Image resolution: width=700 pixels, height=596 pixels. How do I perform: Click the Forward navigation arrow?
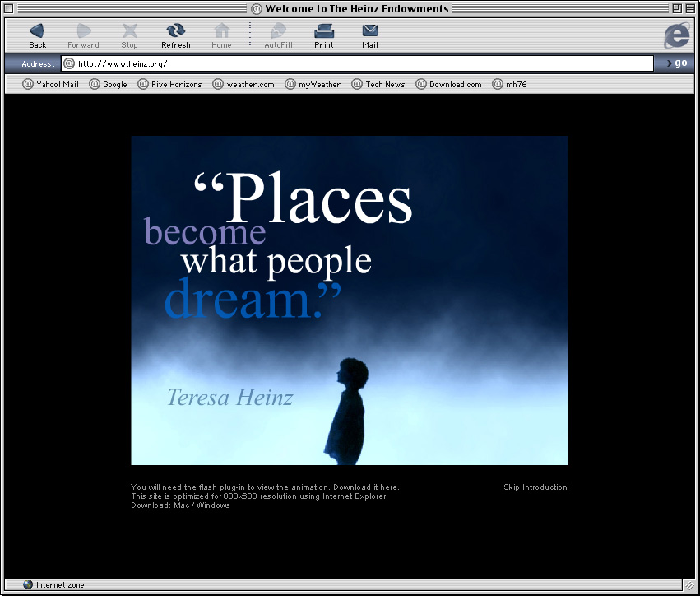(x=83, y=33)
